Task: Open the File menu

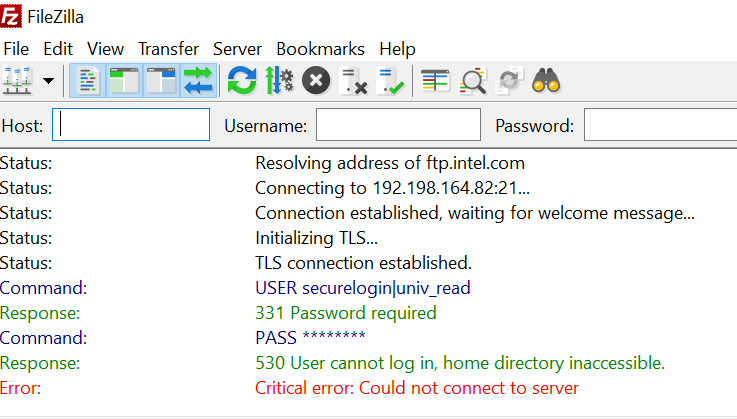Action: [16, 48]
